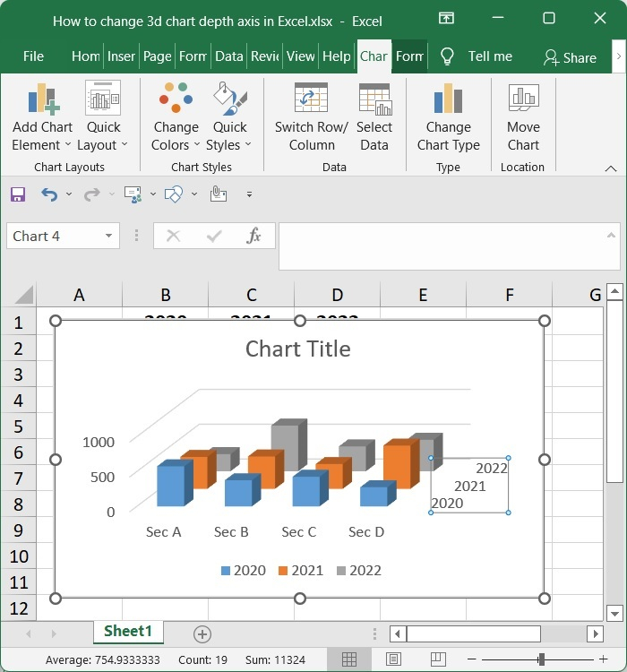627x672 pixels.
Task: Open the Formulas tab
Action: click(x=193, y=56)
